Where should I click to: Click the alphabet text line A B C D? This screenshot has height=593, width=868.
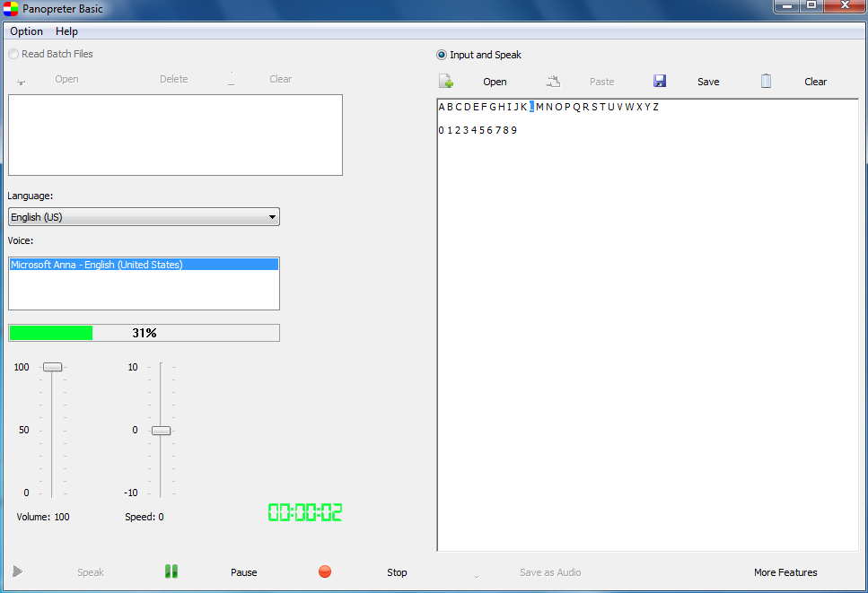tap(548, 107)
